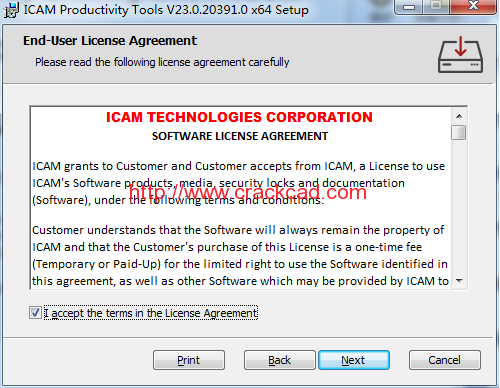The width and height of the screenshot is (500, 388).
Task: Print the license agreement
Action: pyautogui.click(x=189, y=360)
